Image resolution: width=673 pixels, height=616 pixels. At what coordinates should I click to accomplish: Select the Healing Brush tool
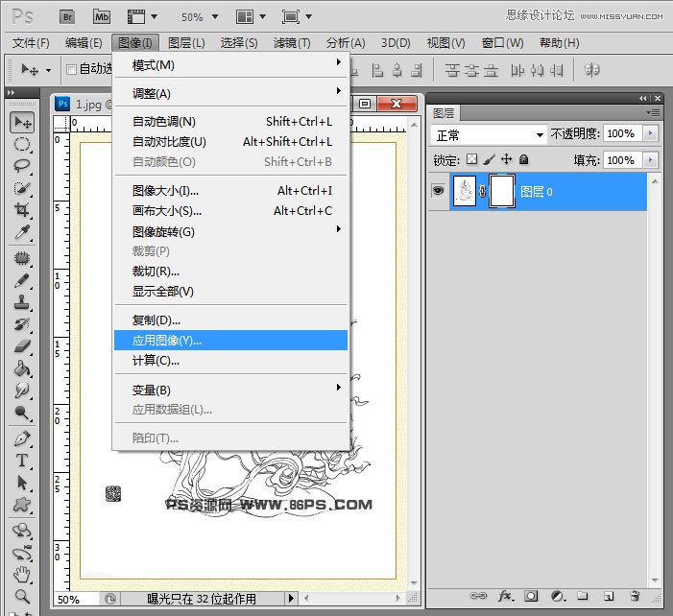pos(22,258)
